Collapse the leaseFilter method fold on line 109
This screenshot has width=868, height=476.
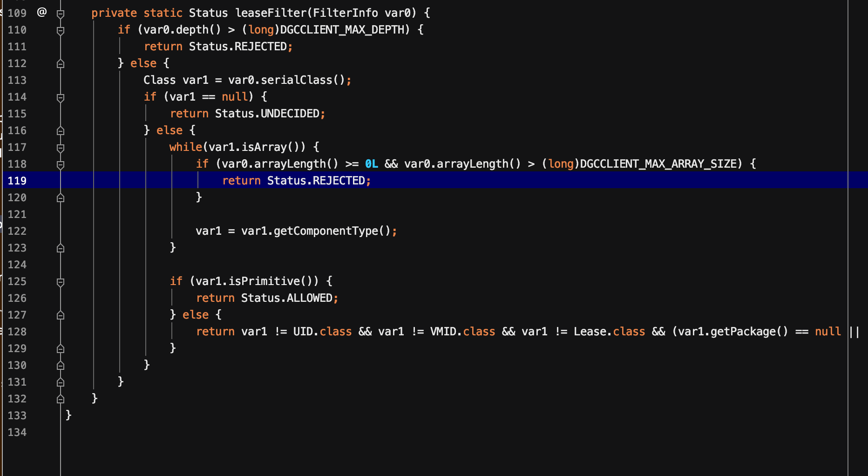[x=61, y=14]
